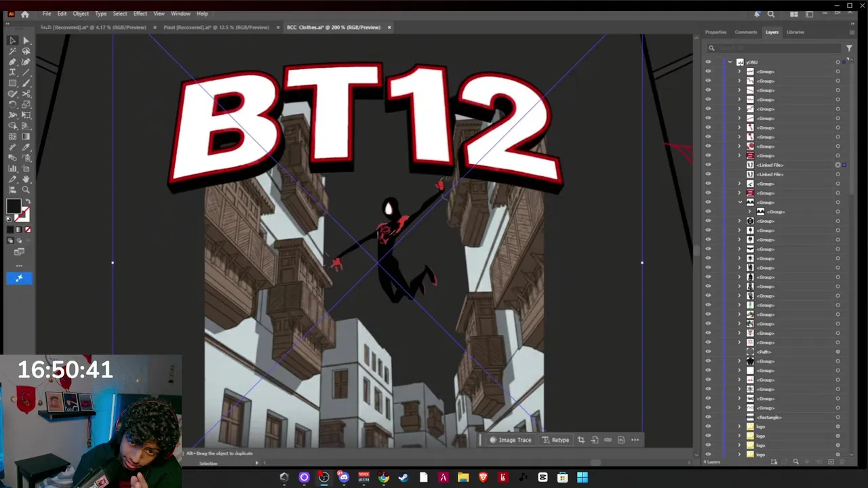Swap fill and stroke colors

click(26, 202)
